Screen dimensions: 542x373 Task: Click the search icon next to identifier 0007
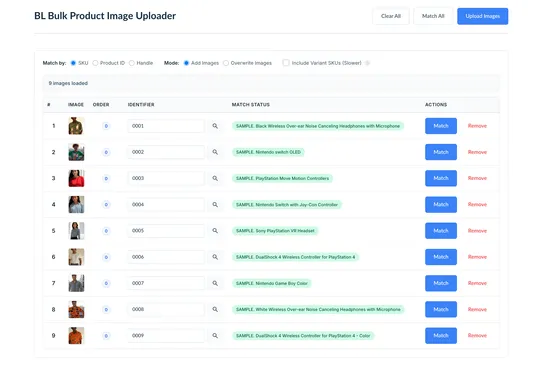215,283
